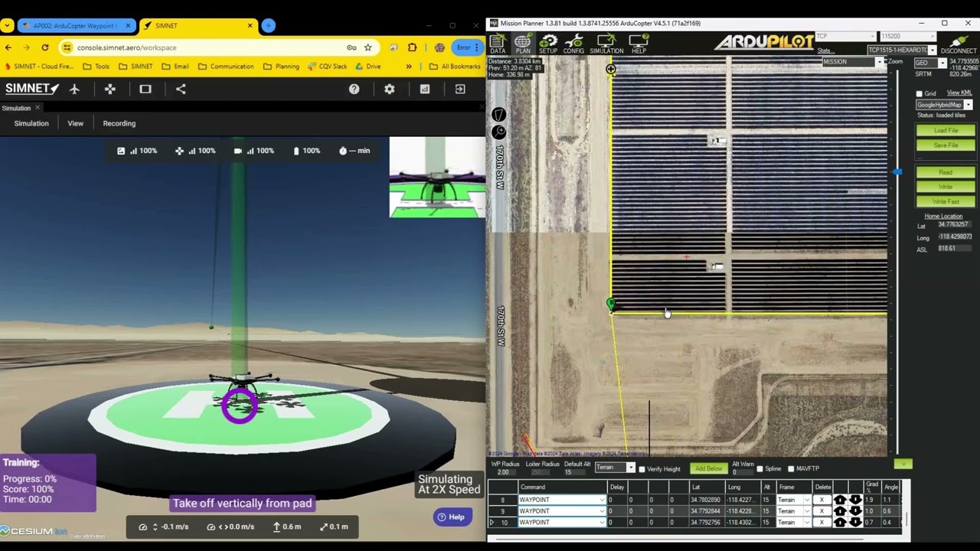Image resolution: width=980 pixels, height=551 pixels.
Task: Move waypoint 10 down with arrow
Action: click(855, 522)
